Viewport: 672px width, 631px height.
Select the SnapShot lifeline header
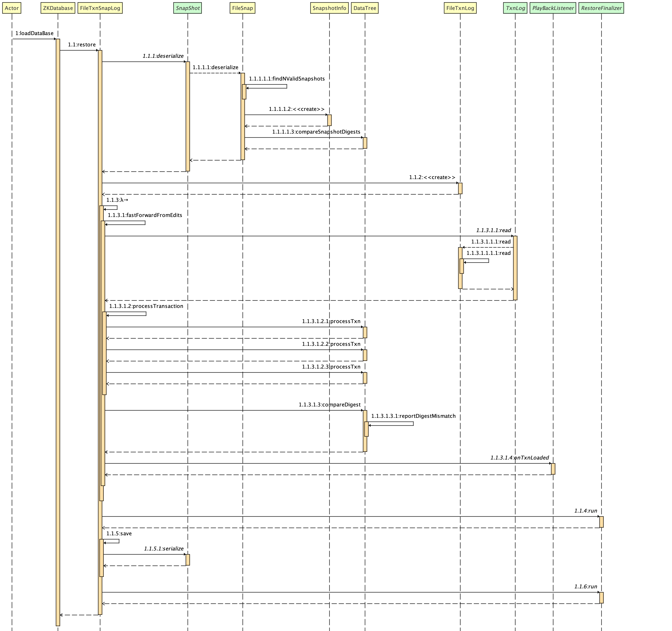point(188,7)
